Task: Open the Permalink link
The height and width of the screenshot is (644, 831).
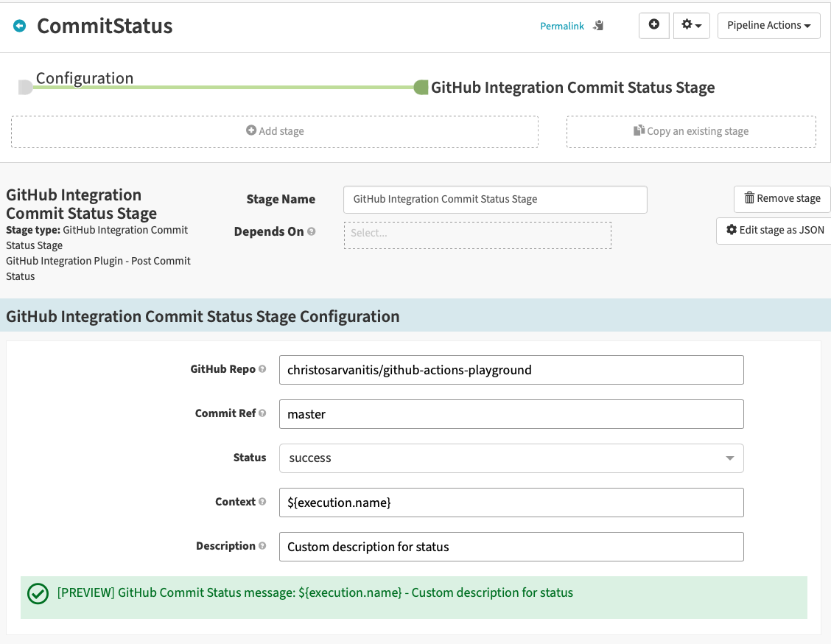Action: [x=561, y=26]
